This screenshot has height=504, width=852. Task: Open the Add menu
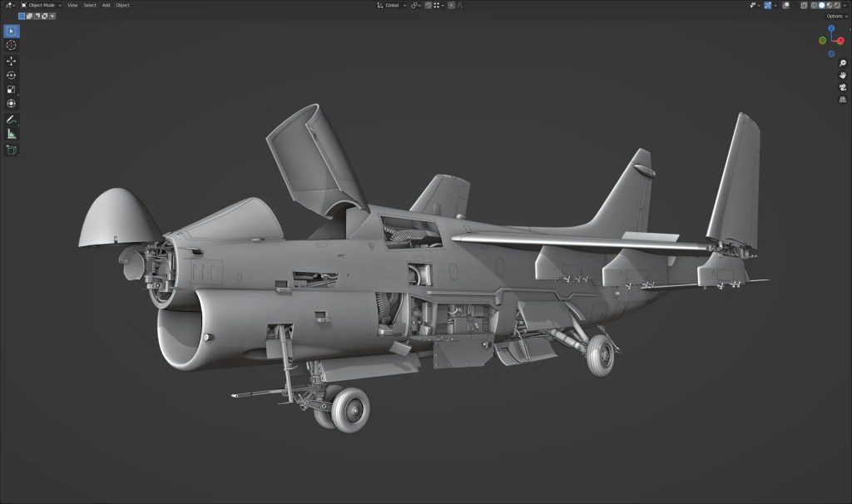(106, 5)
